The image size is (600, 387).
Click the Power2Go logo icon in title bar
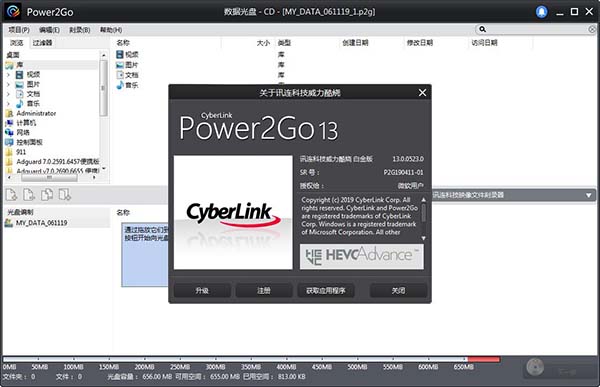(x=13, y=12)
